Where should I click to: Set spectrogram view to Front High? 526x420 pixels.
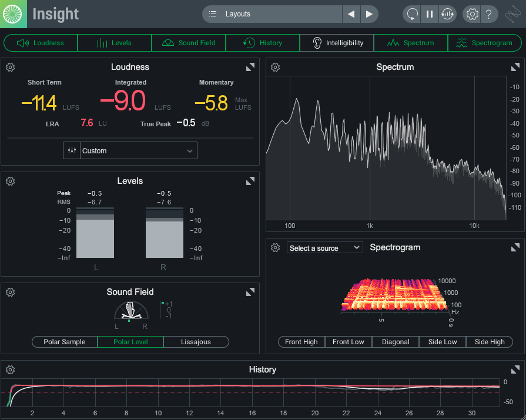pyautogui.click(x=301, y=342)
